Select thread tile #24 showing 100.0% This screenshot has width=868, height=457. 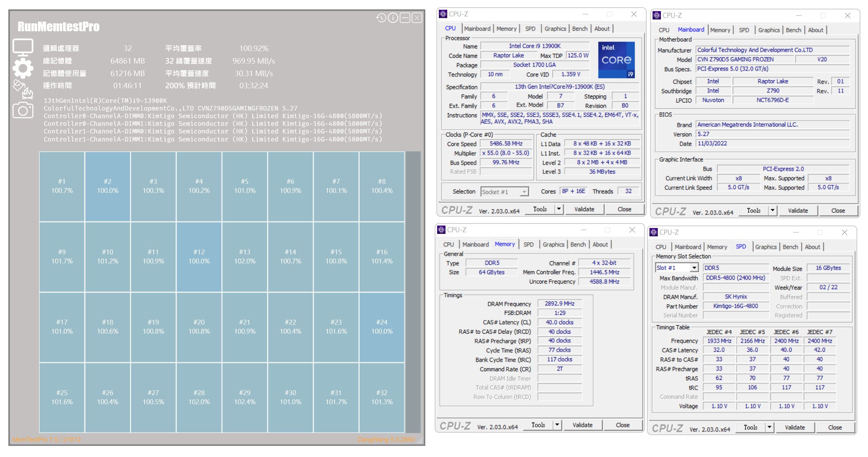(382, 327)
